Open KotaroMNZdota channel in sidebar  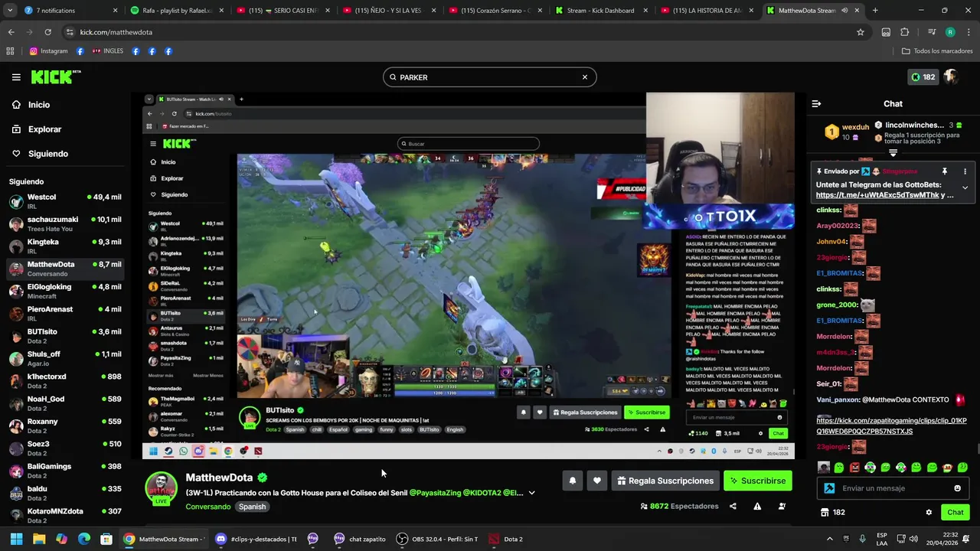click(x=66, y=515)
